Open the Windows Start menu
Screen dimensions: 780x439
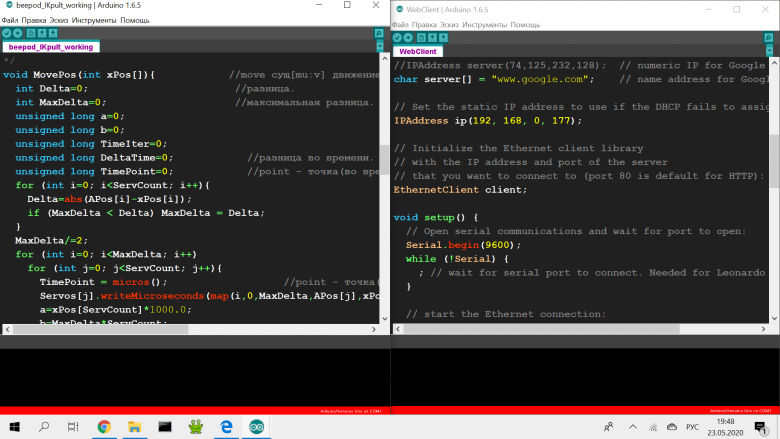click(14, 427)
